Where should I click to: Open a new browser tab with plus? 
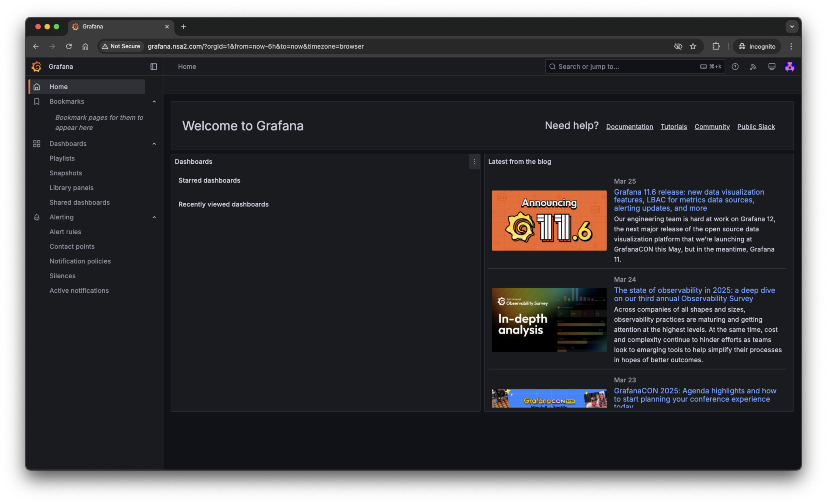coord(184,27)
